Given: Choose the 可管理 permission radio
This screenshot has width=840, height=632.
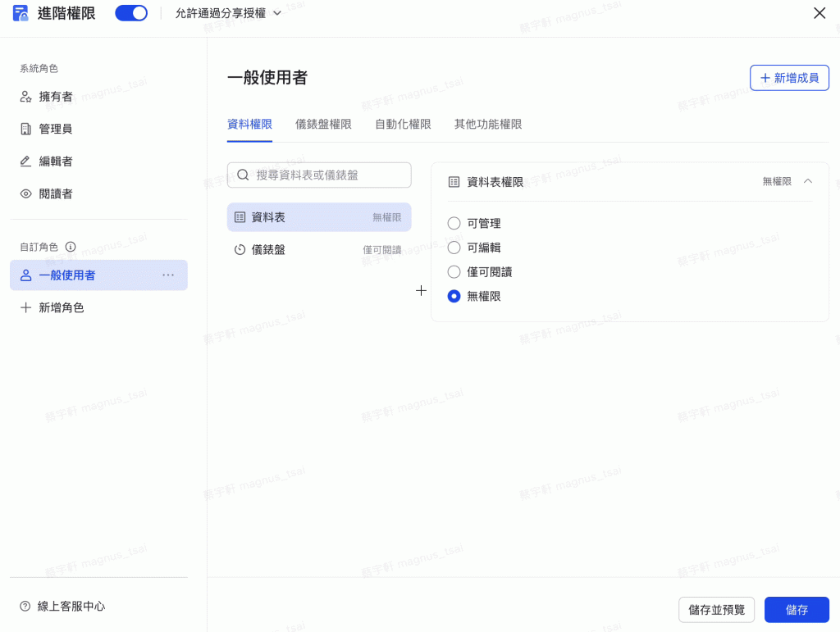Looking at the screenshot, I should click(454, 223).
